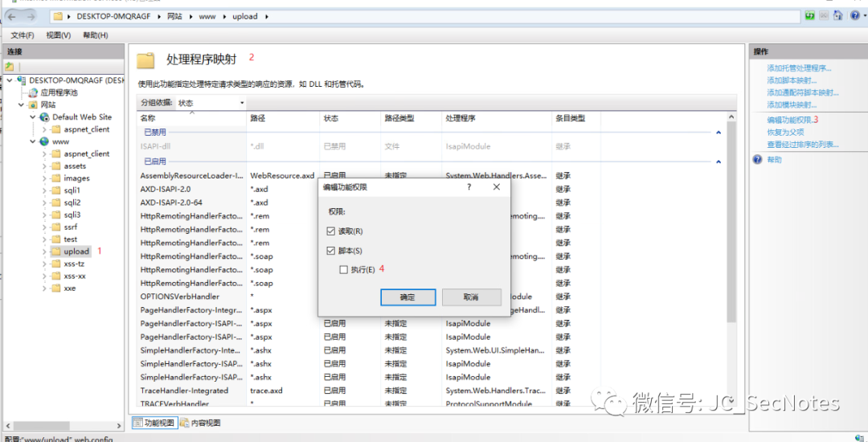Click the 网站 sites folder icon
Viewport: 868px width, 442px height.
[x=33, y=104]
